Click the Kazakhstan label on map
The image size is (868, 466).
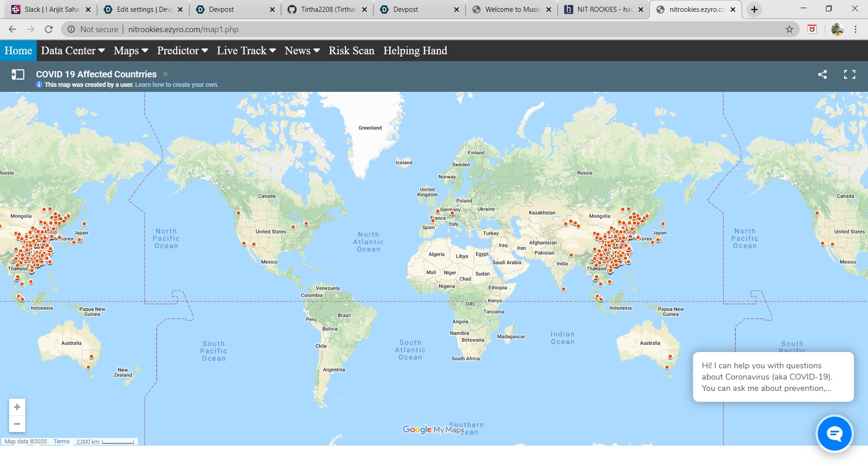pyautogui.click(x=542, y=213)
